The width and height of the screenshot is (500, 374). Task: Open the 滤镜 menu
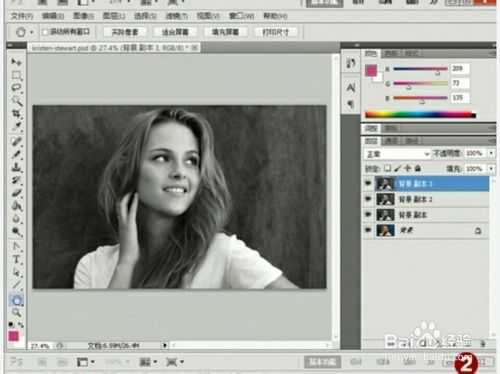tap(177, 16)
